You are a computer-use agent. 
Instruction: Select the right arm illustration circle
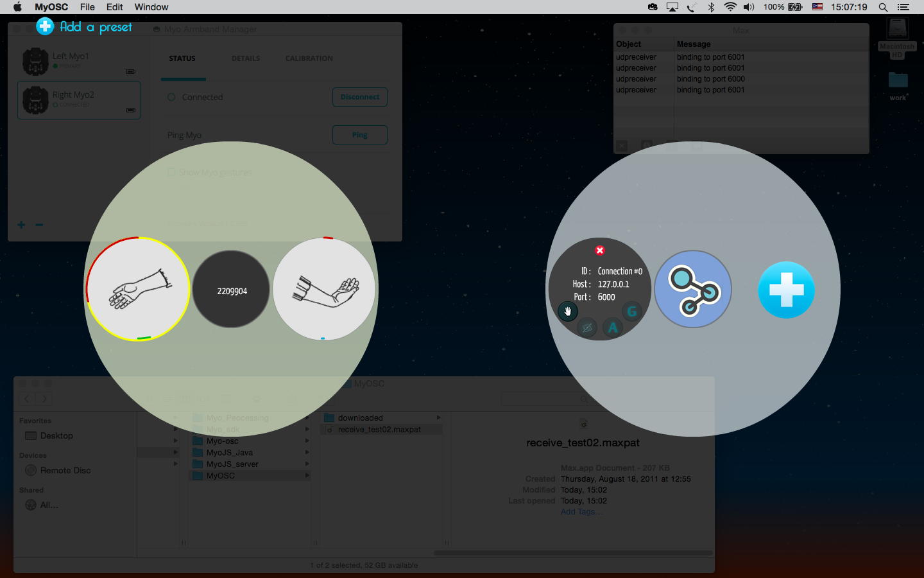click(x=324, y=289)
